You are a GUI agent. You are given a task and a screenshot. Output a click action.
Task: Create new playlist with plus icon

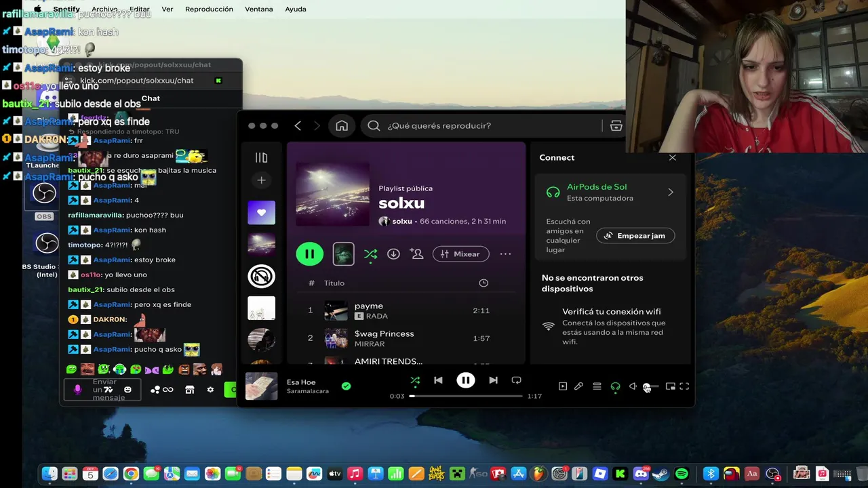tap(261, 180)
